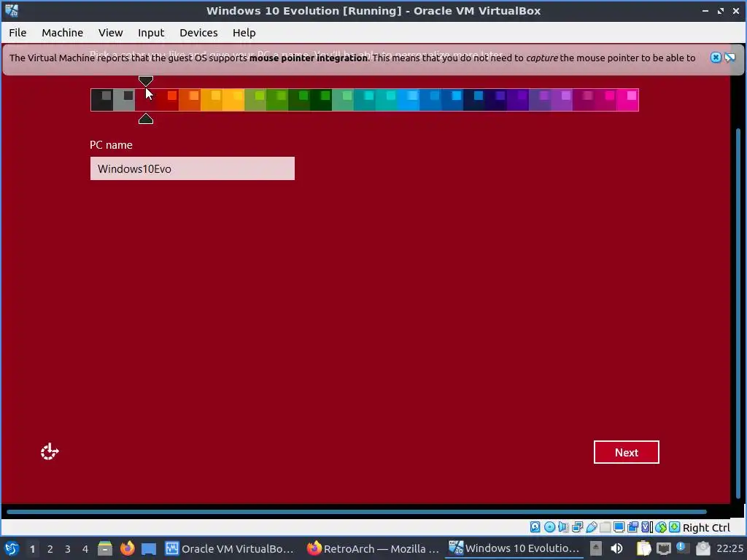
Task: Open the clipboard manager tray icon
Action: pos(643,548)
